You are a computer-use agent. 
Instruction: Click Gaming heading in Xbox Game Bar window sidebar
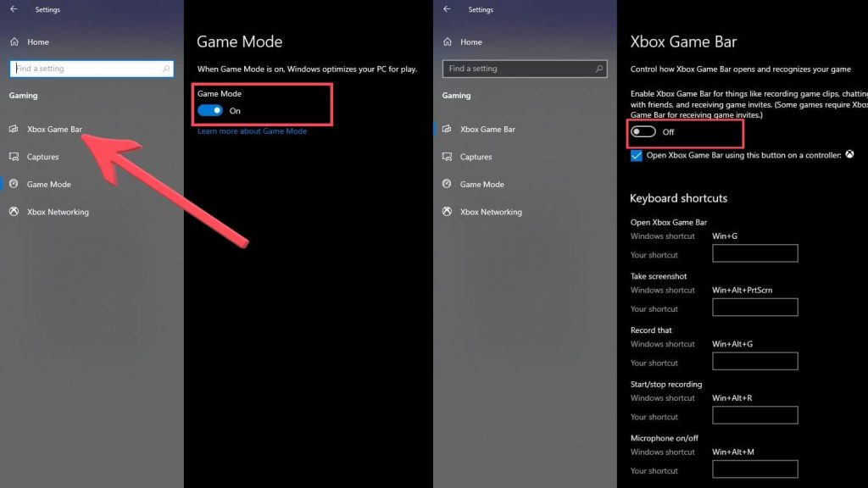tap(456, 95)
